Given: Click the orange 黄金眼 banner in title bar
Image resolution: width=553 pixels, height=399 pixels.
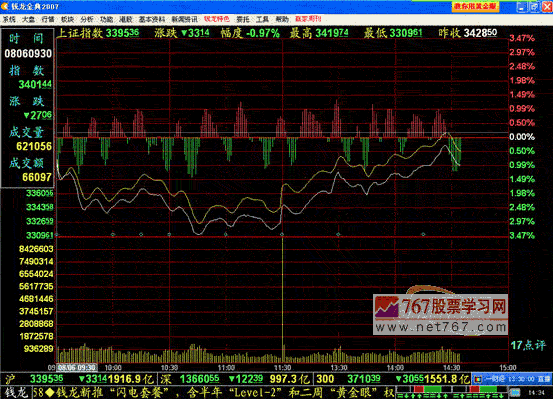Looking at the screenshot, I should click(x=475, y=6).
